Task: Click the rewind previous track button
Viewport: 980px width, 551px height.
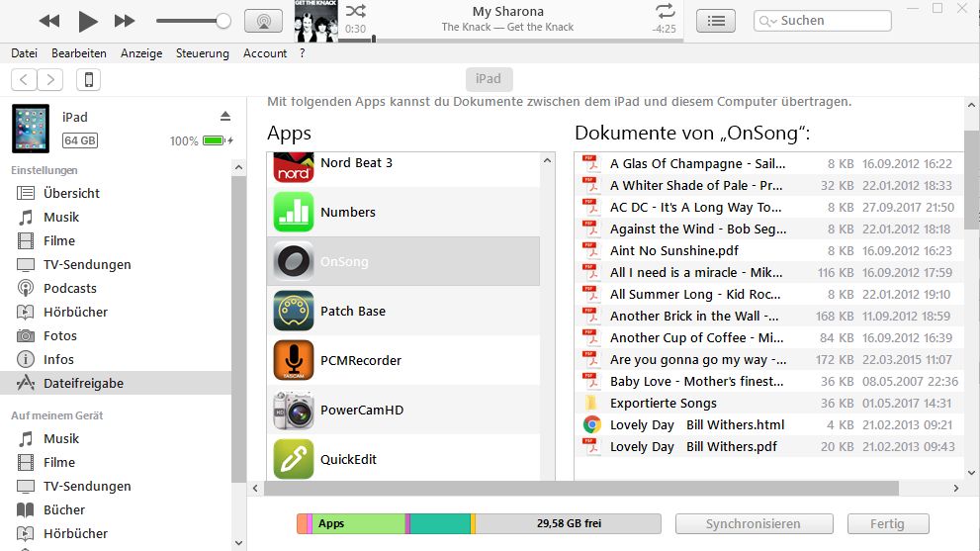Action: (x=49, y=21)
